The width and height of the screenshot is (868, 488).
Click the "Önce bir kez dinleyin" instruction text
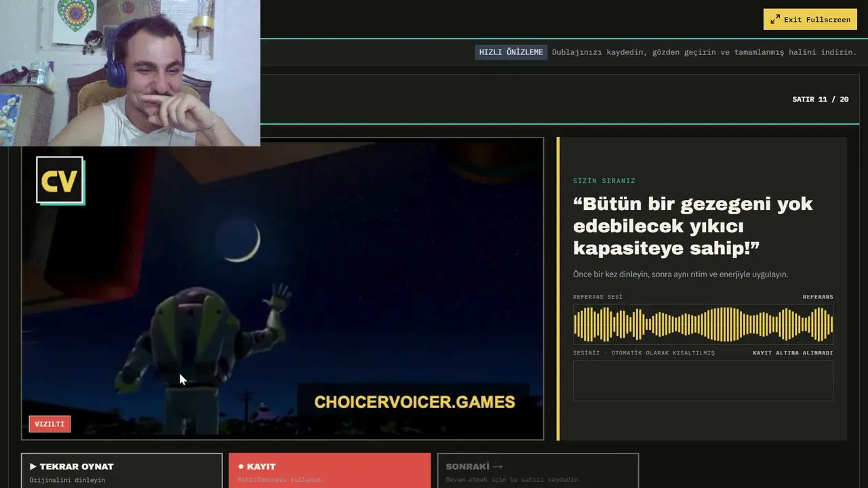[x=681, y=274]
